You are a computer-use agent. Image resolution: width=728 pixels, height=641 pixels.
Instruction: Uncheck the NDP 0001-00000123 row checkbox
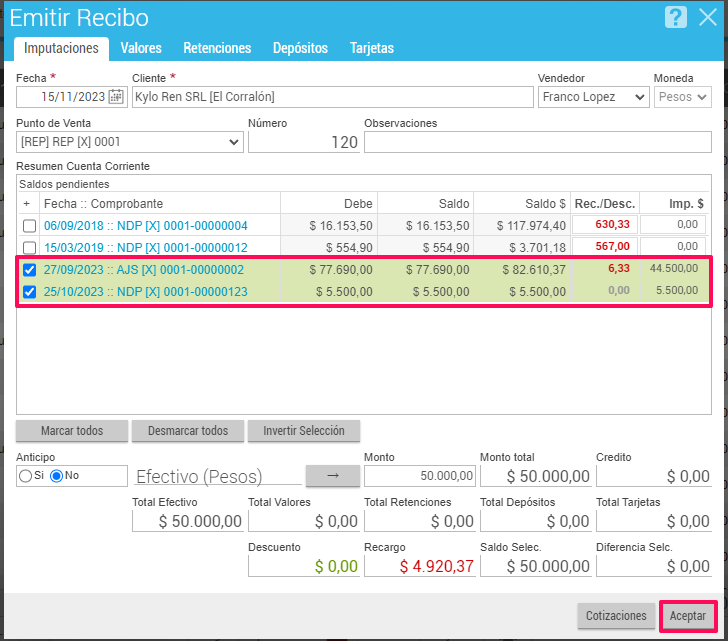29,292
